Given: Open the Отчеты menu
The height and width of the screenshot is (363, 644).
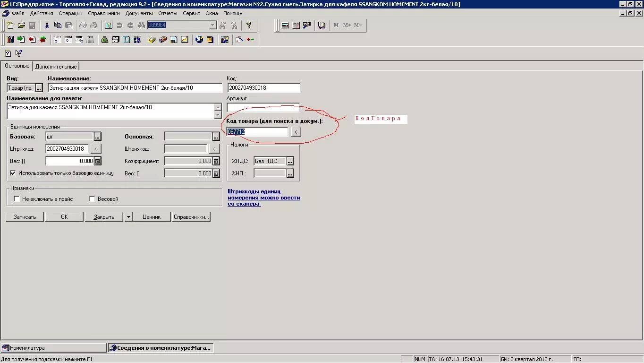Looking at the screenshot, I should [x=168, y=13].
